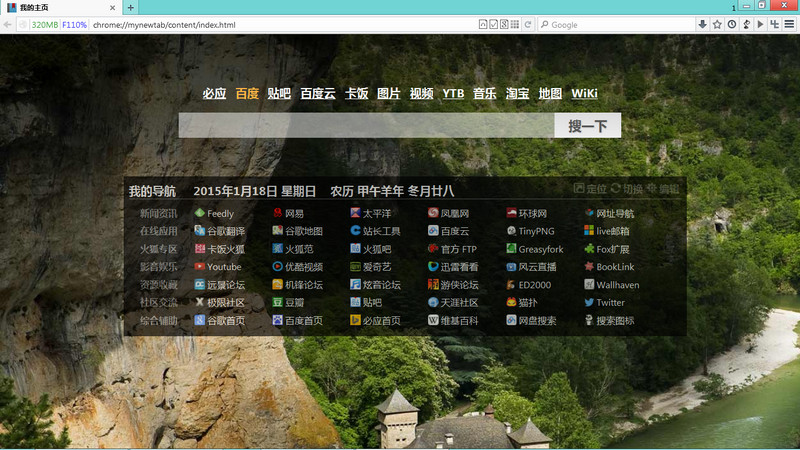Open the 天涯社区 link
Screen dimensions: 800x450
[453, 303]
